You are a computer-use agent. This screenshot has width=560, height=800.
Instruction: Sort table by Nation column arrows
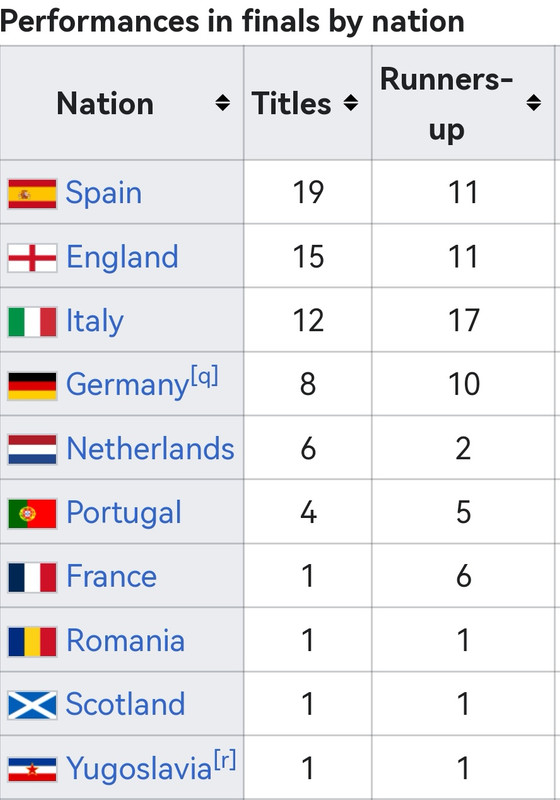(x=222, y=103)
